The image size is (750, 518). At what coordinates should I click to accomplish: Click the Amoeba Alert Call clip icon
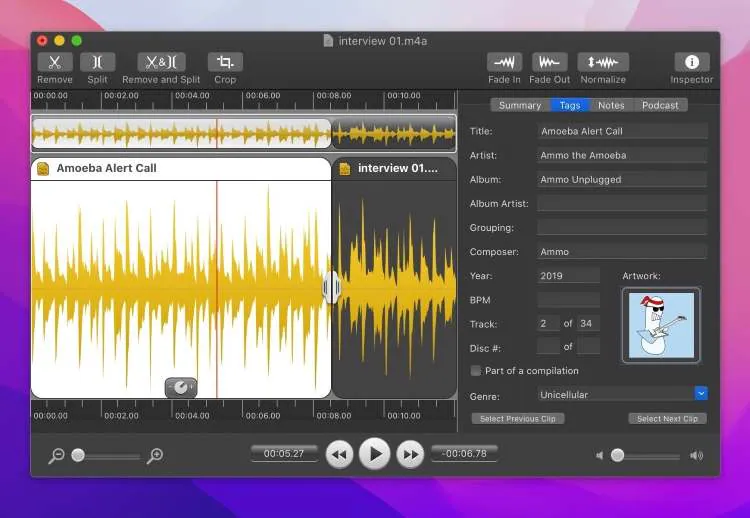(x=43, y=168)
